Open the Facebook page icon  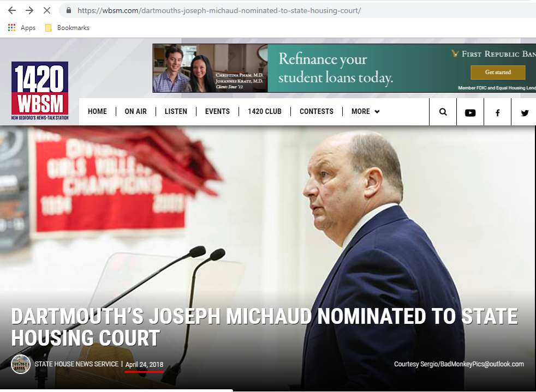pyautogui.click(x=498, y=112)
